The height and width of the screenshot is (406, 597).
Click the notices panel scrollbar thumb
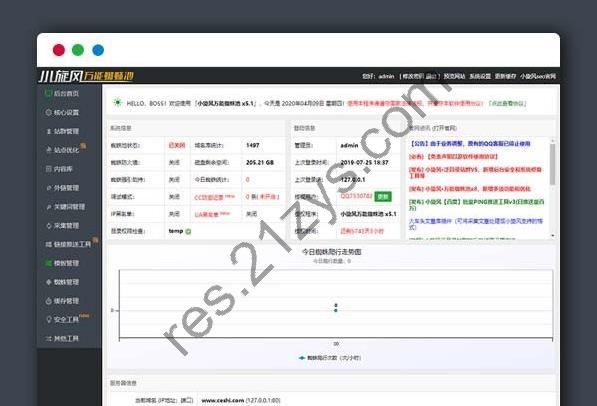click(552, 165)
